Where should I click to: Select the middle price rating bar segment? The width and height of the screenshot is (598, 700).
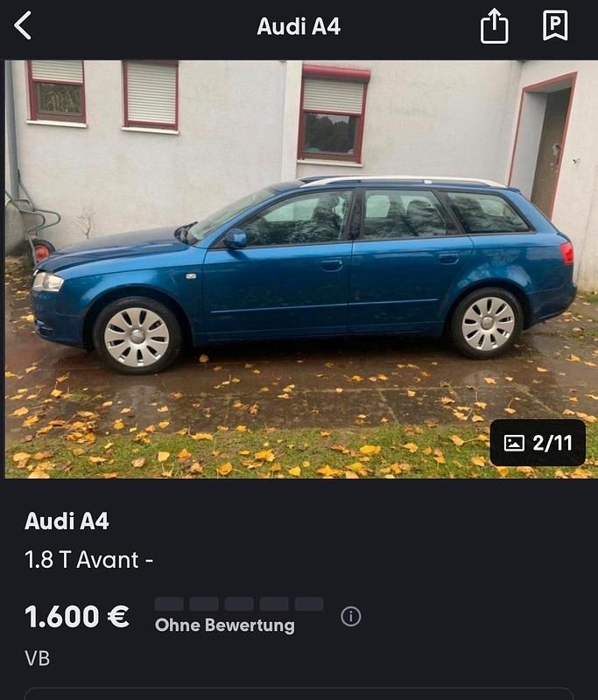239,604
